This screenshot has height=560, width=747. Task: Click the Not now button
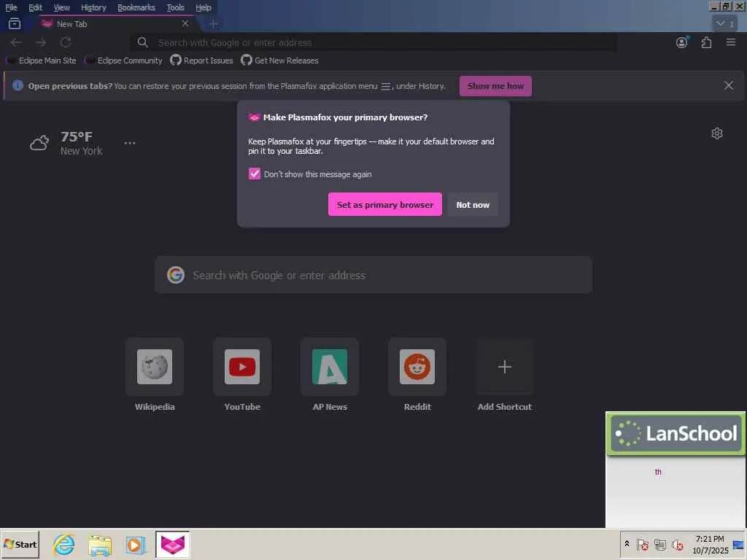(473, 204)
